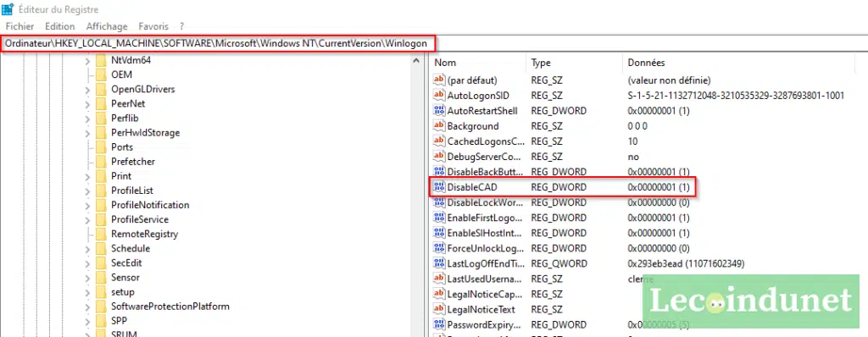This screenshot has width=868, height=337.
Task: Click the (par défaut) string value icon
Action: [439, 80]
